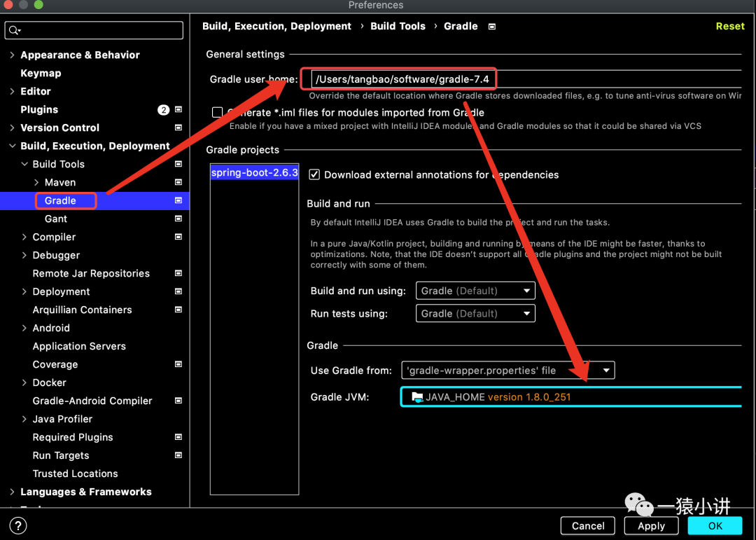The width and height of the screenshot is (756, 540).
Task: Select spring-boot-2.6.3 in Gradle projects list
Action: tap(255, 172)
